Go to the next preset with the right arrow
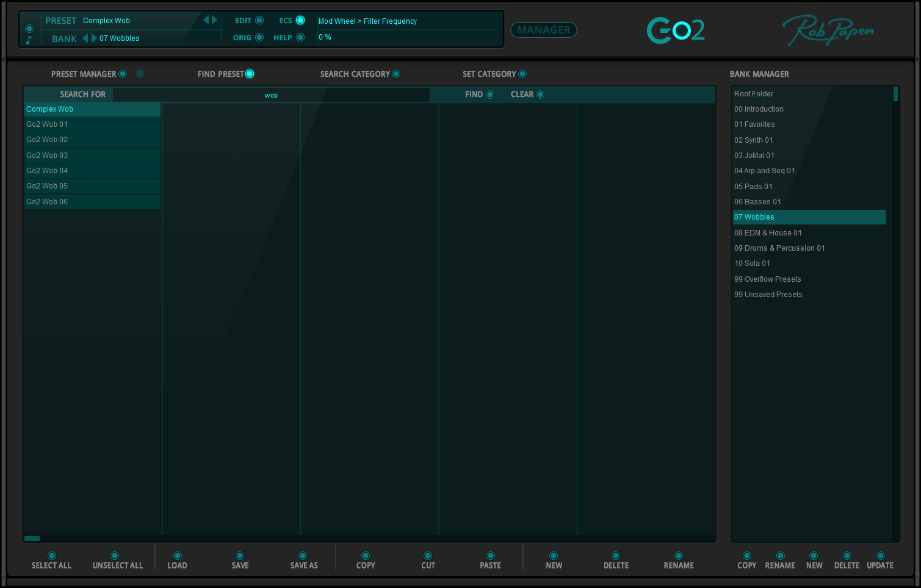 (x=214, y=20)
